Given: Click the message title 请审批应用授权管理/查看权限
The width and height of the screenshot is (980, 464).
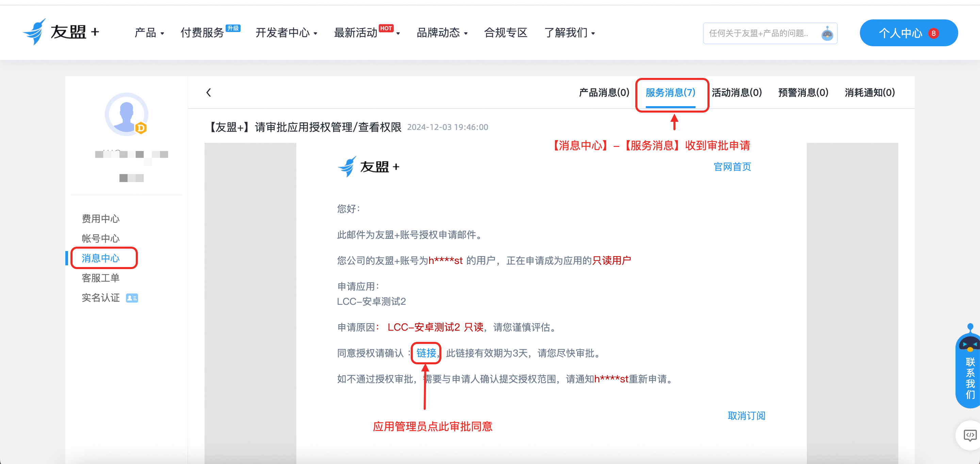Looking at the screenshot, I should point(328,127).
